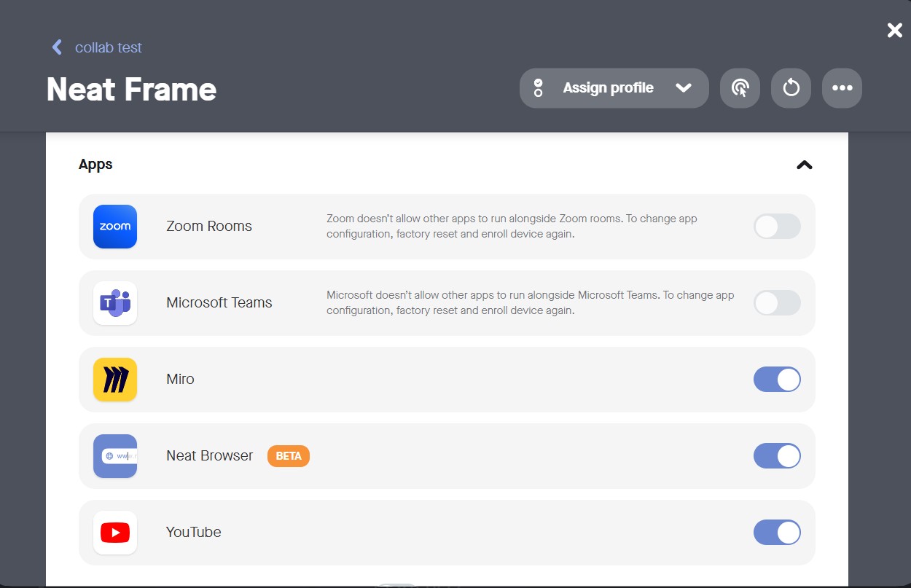Open the Assign profile dropdown
Image resolution: width=911 pixels, height=588 pixels.
[x=608, y=88]
